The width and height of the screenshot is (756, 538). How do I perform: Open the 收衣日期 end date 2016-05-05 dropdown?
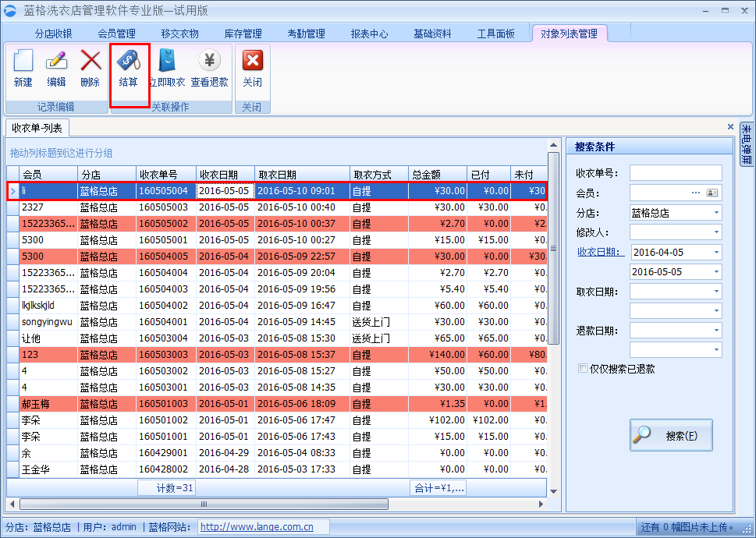[x=716, y=271]
